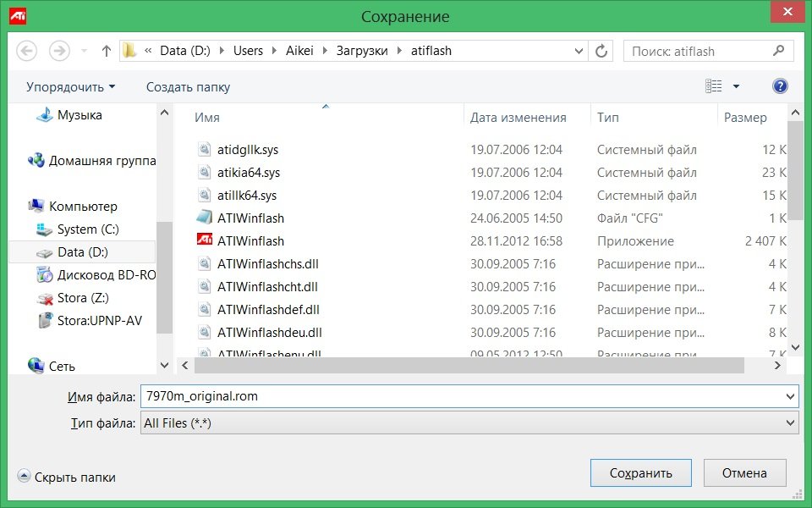Click file list scroll down arrow
The height and width of the screenshot is (508, 812).
click(x=795, y=347)
